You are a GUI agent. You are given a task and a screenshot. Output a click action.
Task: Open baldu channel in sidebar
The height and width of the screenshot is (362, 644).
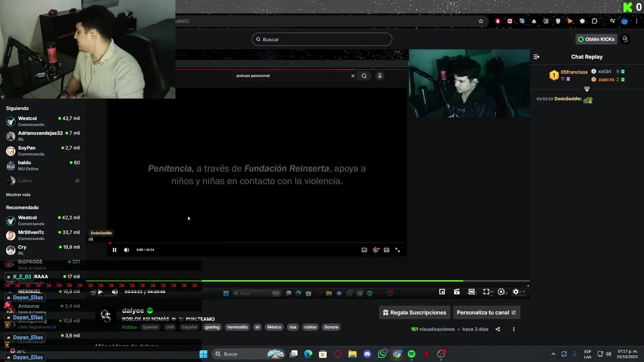tap(43, 165)
